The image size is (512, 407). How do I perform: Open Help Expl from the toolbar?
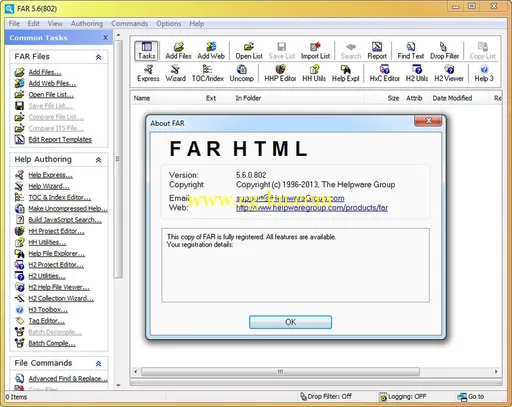coord(345,73)
